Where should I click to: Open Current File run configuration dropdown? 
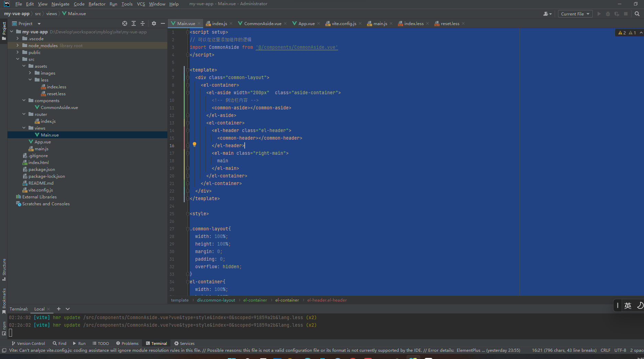click(575, 14)
